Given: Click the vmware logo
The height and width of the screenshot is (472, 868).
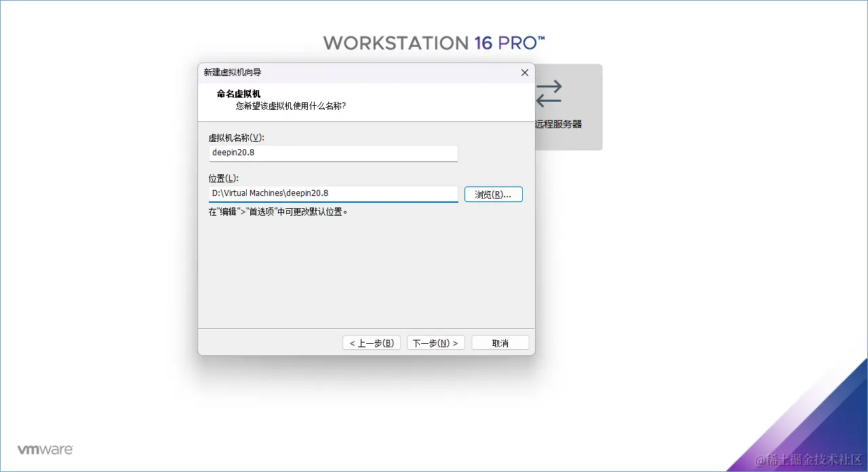Looking at the screenshot, I should (45, 450).
